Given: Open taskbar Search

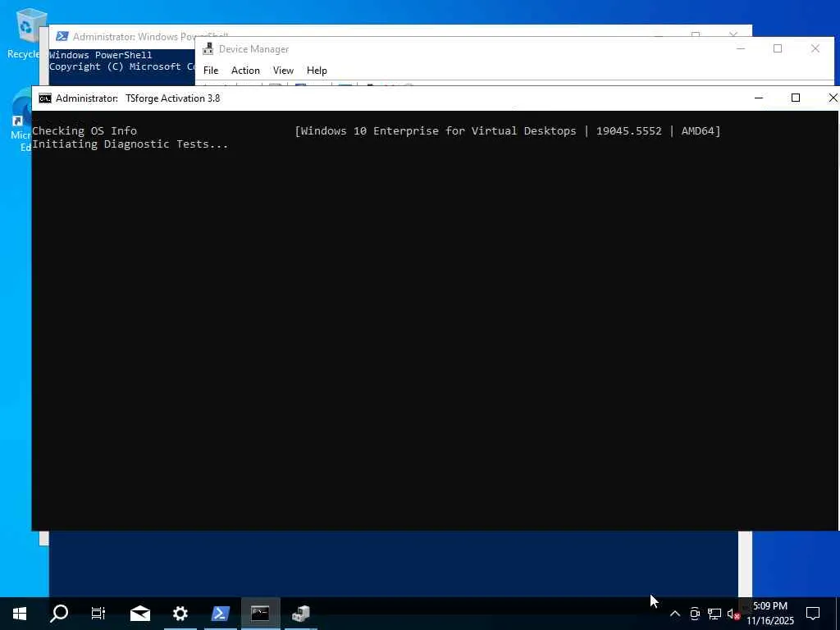Looking at the screenshot, I should (59, 614).
